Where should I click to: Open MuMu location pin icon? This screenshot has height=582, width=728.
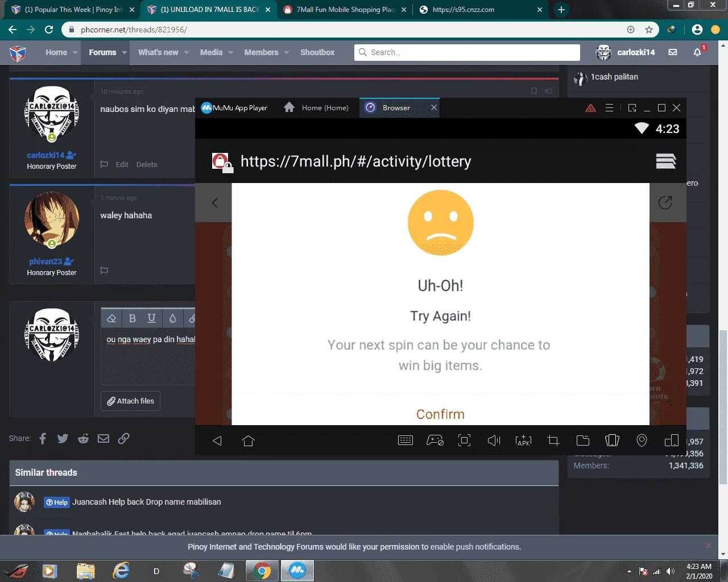click(x=642, y=440)
